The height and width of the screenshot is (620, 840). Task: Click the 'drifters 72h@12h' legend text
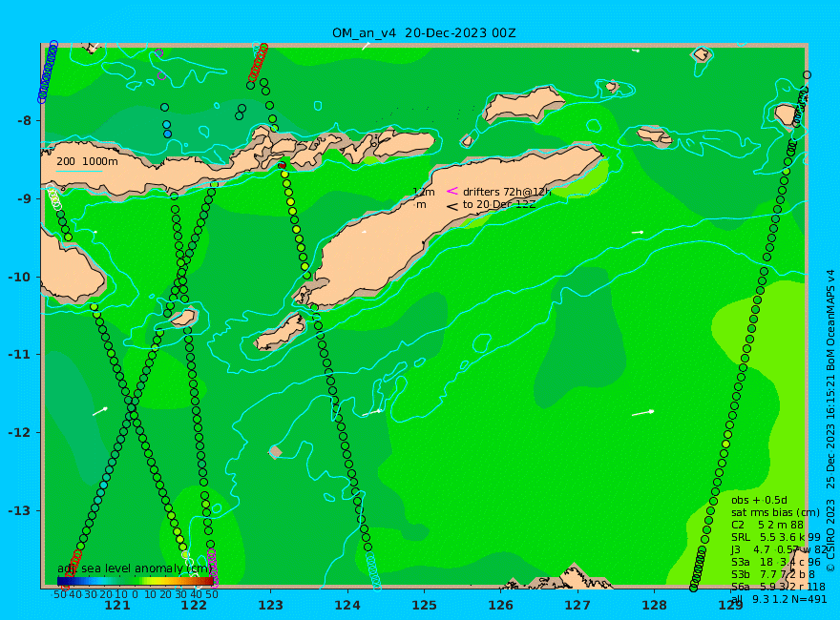point(507,192)
